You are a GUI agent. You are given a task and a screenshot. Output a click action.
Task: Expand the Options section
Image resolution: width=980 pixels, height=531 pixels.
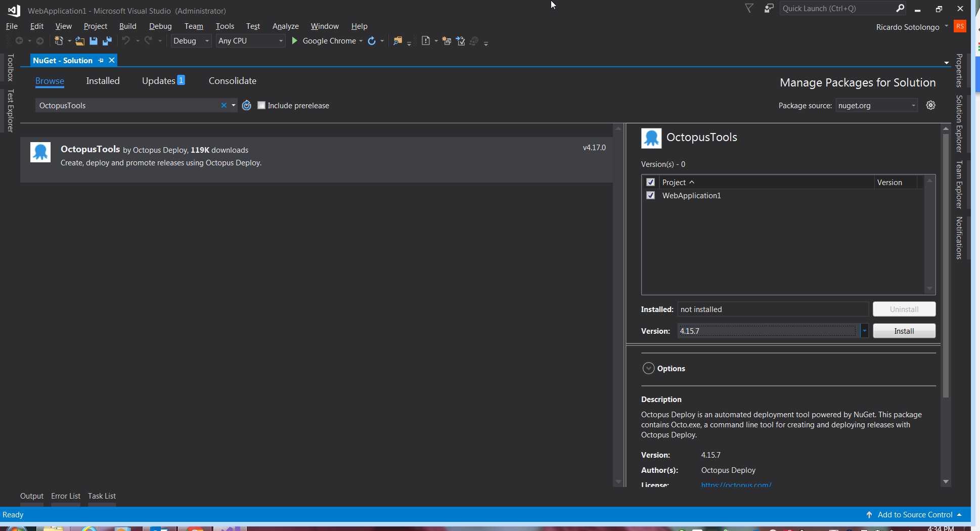pos(648,368)
